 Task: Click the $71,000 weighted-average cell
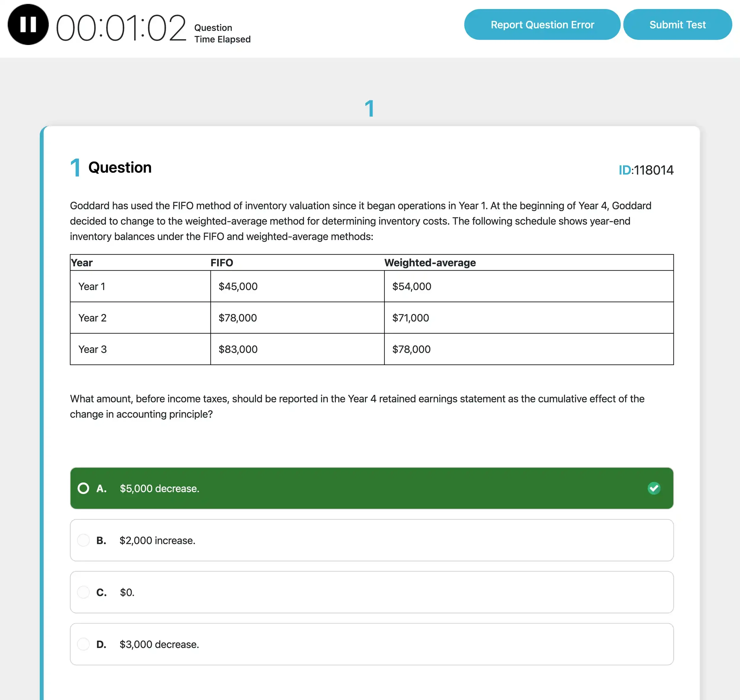point(410,318)
